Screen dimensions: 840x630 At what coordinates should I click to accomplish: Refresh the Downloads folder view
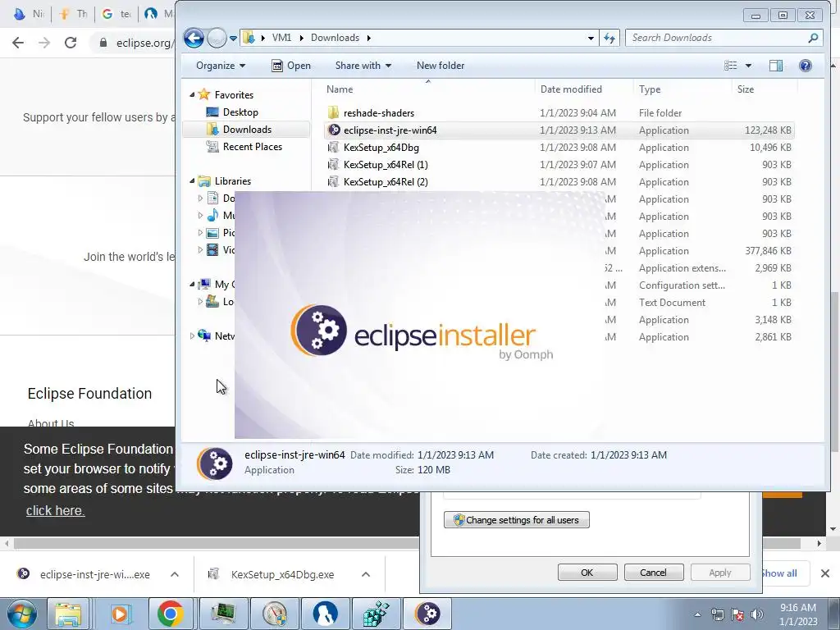pos(609,38)
